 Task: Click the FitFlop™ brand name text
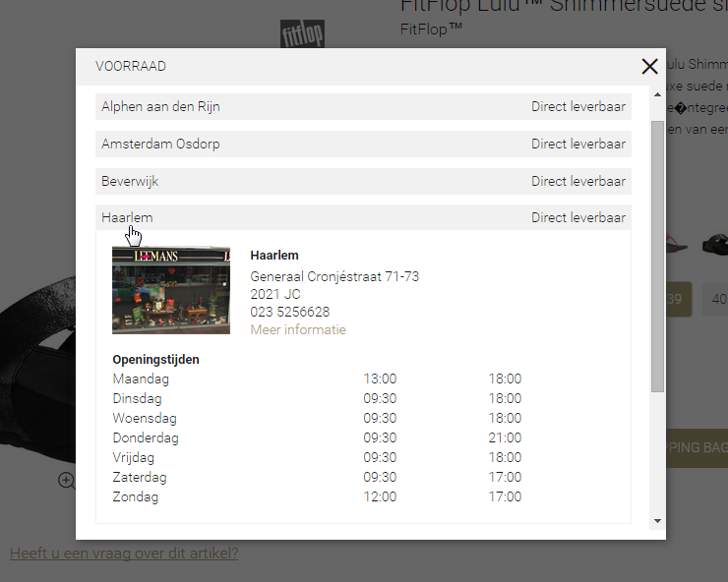point(431,29)
